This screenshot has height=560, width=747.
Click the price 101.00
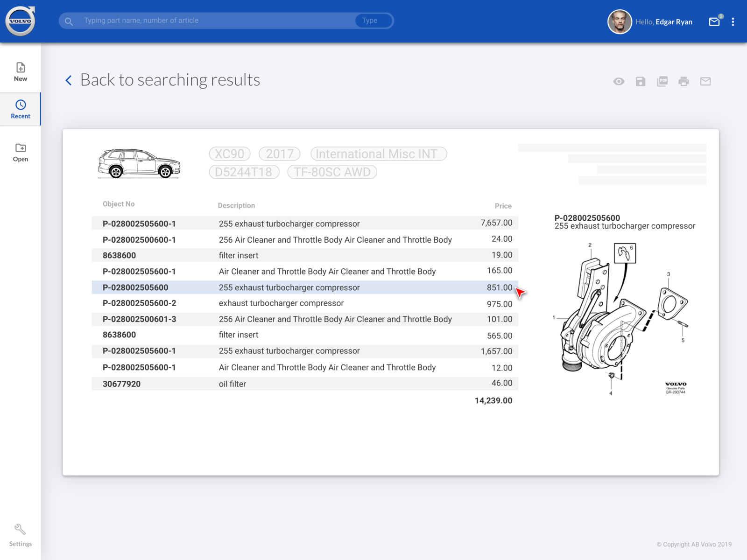click(500, 319)
